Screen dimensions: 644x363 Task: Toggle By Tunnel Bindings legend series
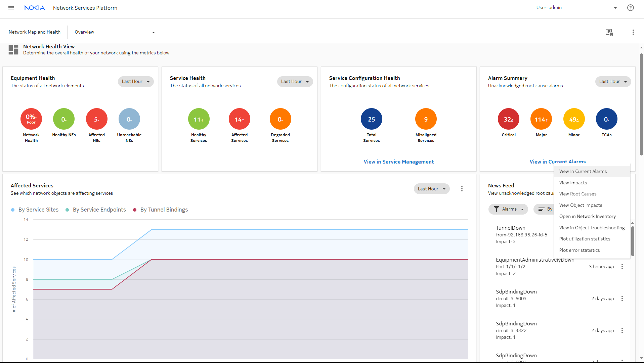(x=160, y=210)
